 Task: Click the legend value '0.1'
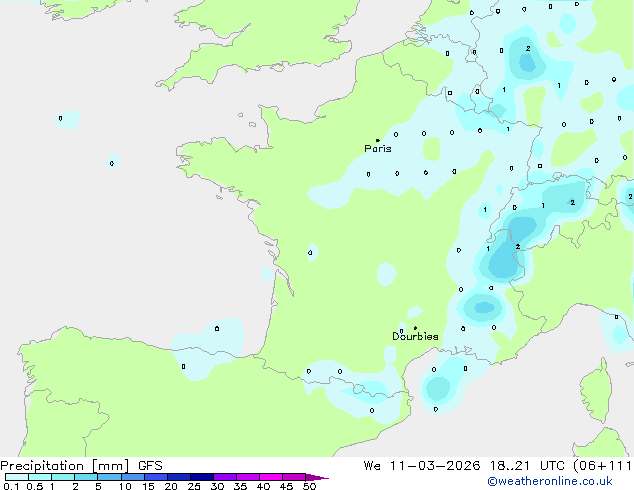(11, 486)
